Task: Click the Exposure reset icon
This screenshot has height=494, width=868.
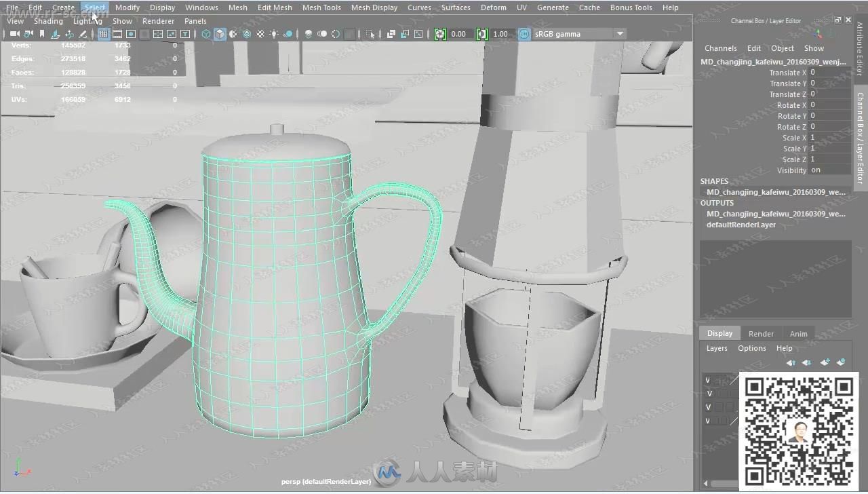Action: click(440, 34)
